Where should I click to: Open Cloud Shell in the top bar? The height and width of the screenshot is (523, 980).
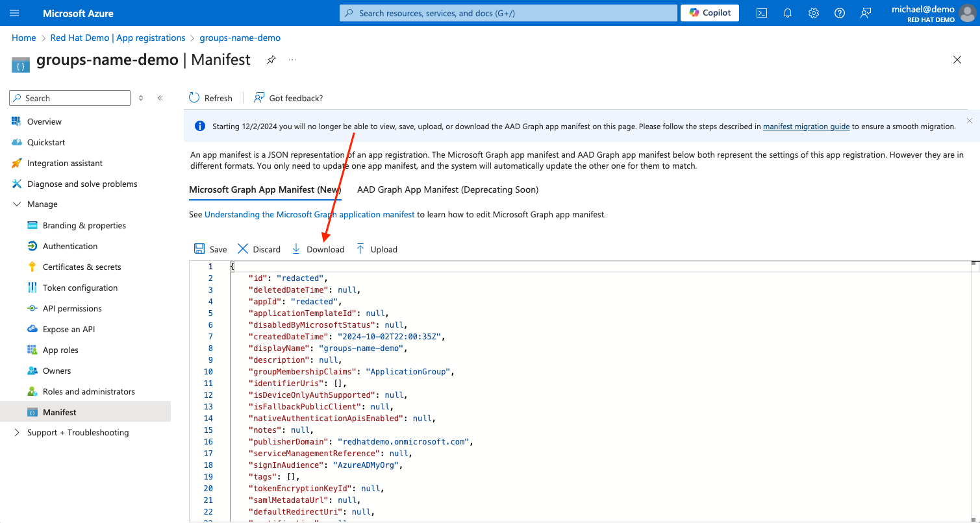click(761, 12)
